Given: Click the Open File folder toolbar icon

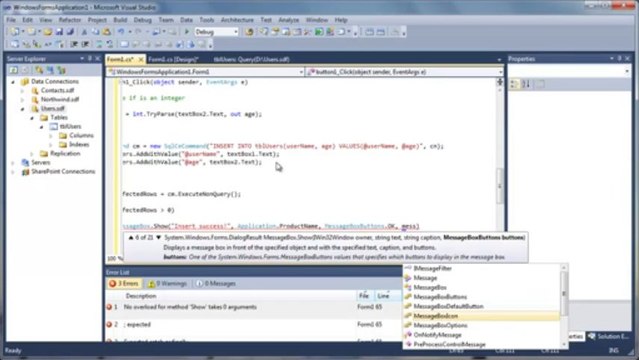Looking at the screenshot, I should 48,32.
